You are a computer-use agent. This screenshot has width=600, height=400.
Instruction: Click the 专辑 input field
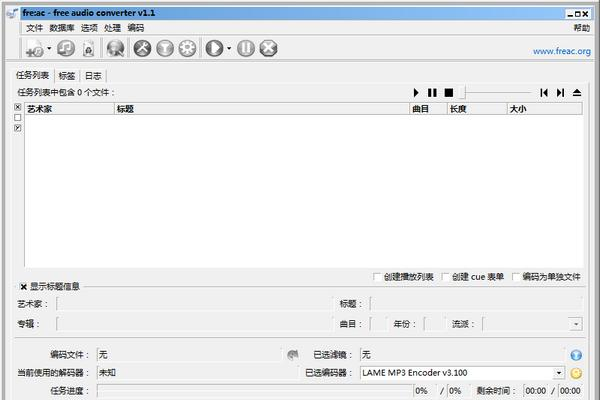194,324
